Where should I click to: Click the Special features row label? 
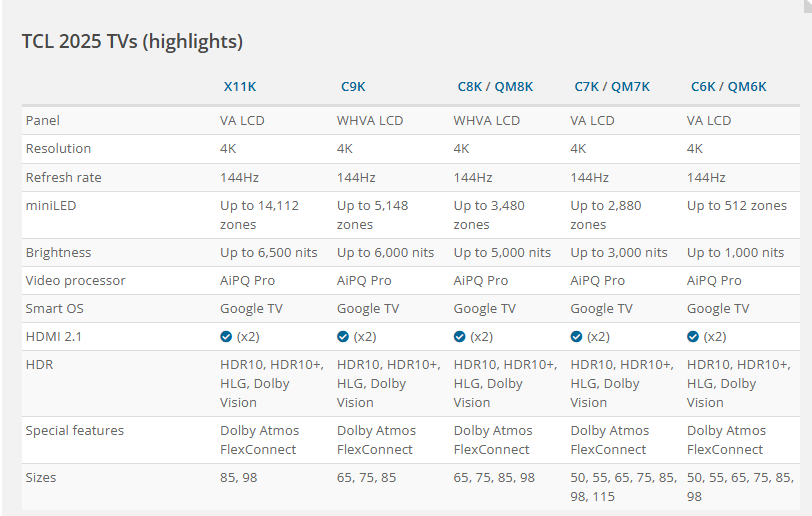click(75, 431)
